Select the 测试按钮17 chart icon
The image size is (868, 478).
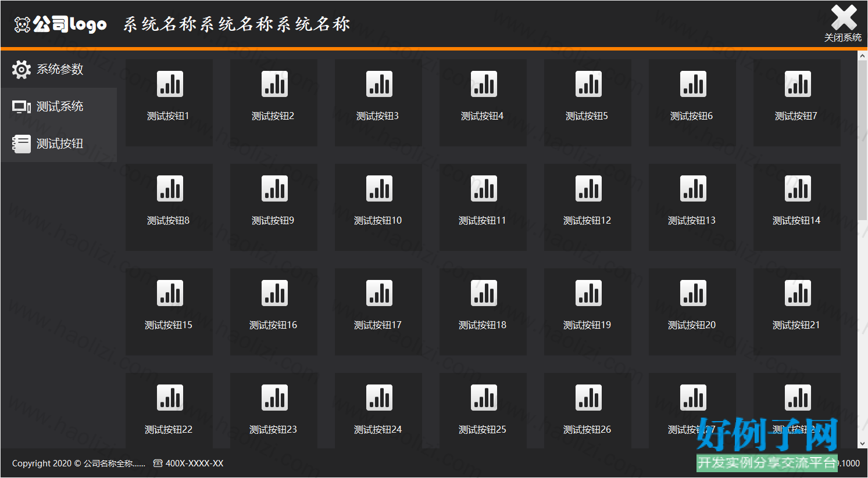[x=379, y=293]
